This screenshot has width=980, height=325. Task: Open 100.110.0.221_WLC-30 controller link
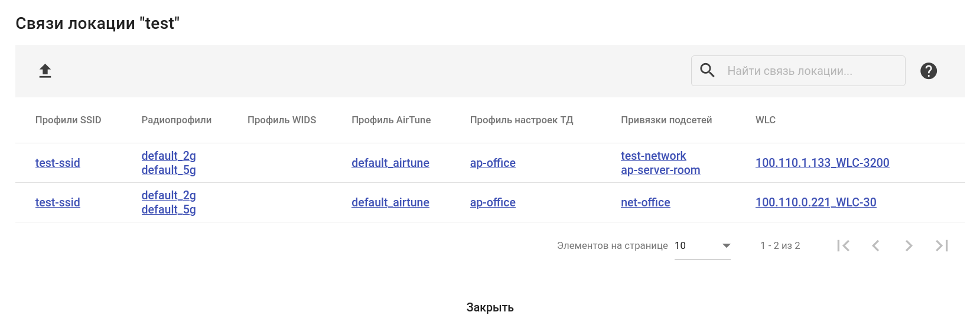(815, 202)
